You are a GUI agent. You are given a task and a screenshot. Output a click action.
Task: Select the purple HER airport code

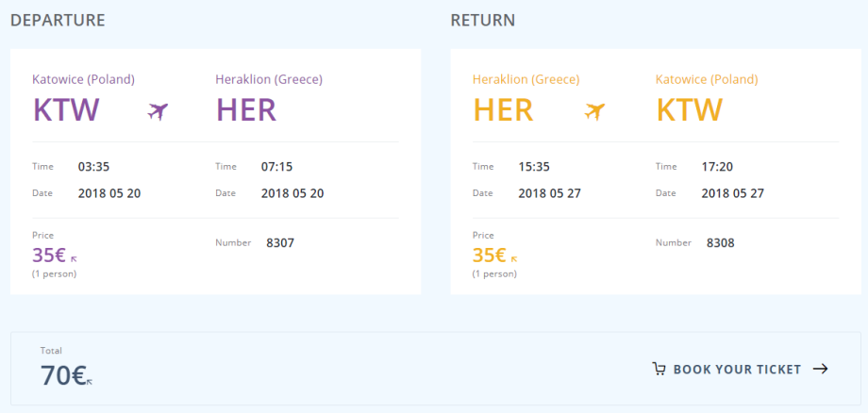point(246,110)
